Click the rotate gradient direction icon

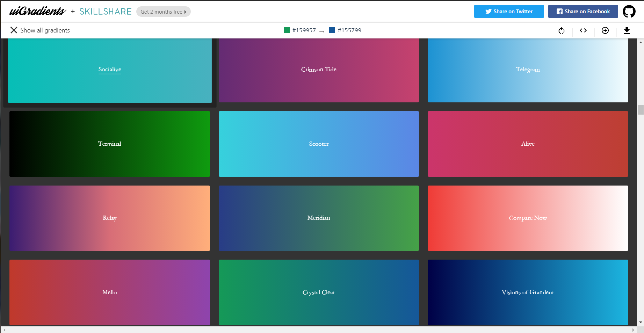pos(562,31)
